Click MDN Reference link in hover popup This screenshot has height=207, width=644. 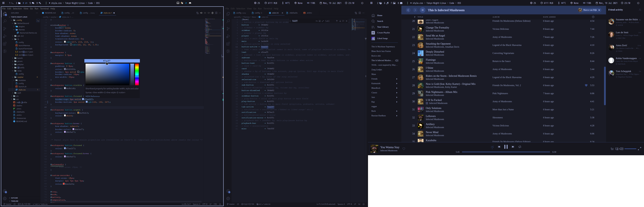coord(92,96)
